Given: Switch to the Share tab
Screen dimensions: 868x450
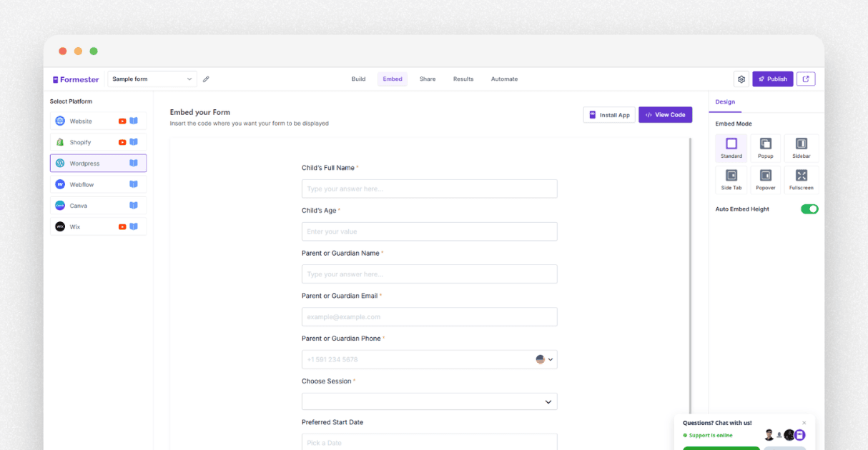Looking at the screenshot, I should point(427,79).
